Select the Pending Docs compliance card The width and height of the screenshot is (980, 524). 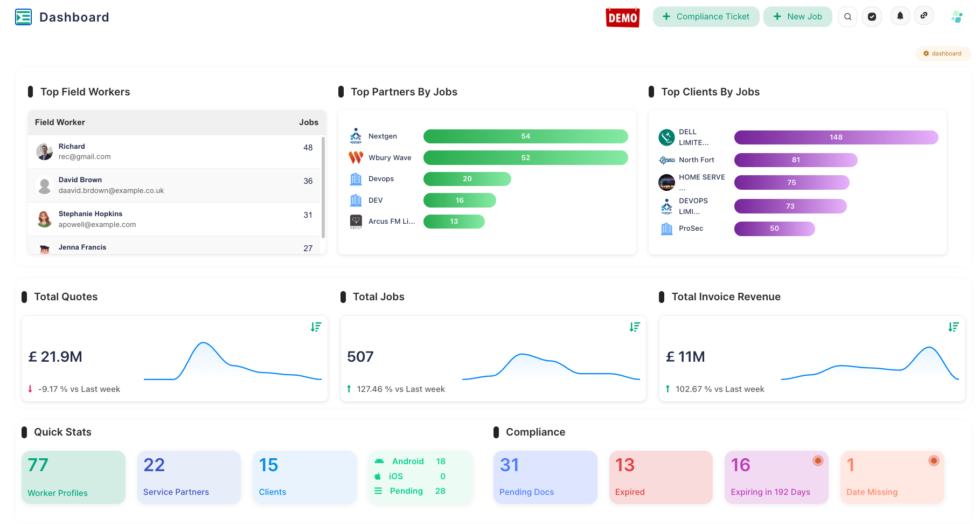(x=545, y=477)
